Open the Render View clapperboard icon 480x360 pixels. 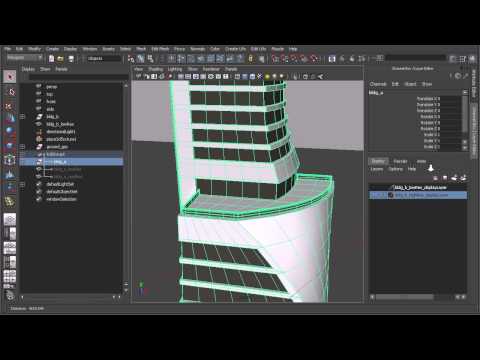(x=332, y=59)
